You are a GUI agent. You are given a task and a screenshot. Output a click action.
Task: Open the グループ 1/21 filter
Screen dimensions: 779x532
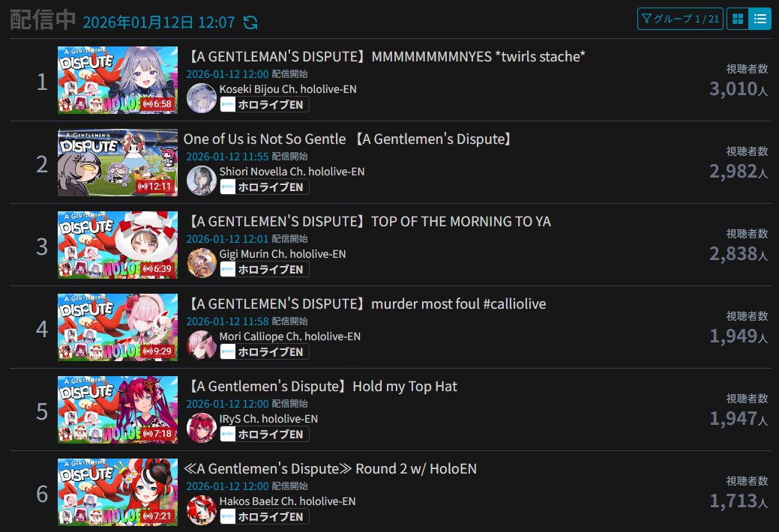pos(680,19)
